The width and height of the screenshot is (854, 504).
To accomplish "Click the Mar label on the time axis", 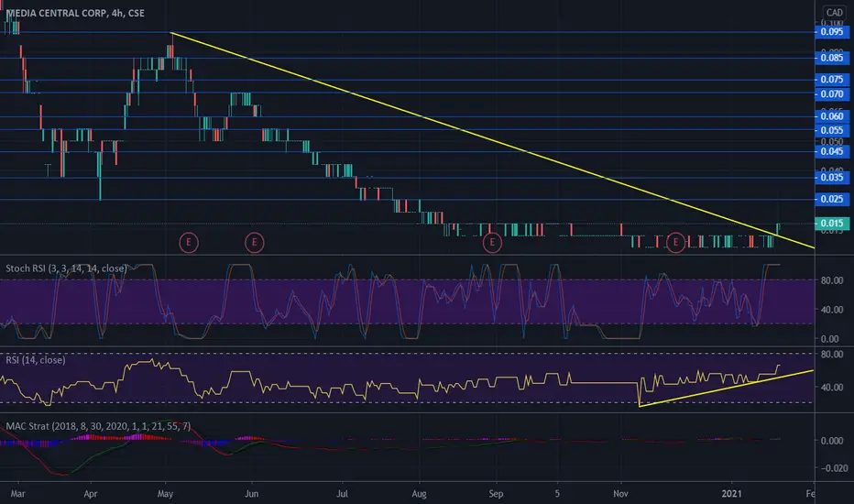I will click(x=17, y=494).
